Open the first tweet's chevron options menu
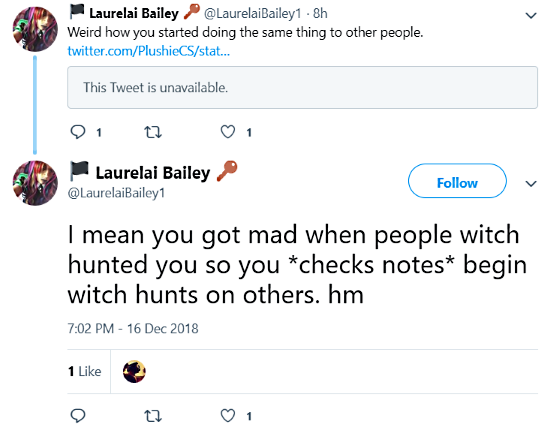This screenshot has width=554, height=437. tap(531, 16)
